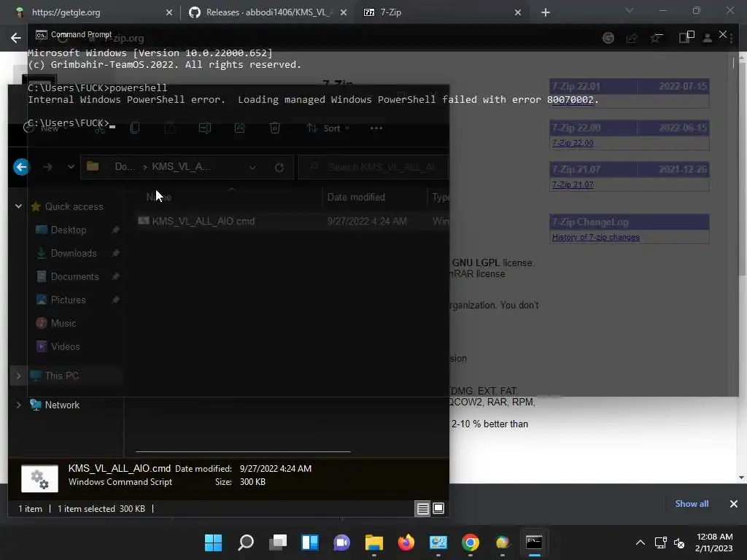
Task: Click the muted volume tray icon
Action: (679, 542)
